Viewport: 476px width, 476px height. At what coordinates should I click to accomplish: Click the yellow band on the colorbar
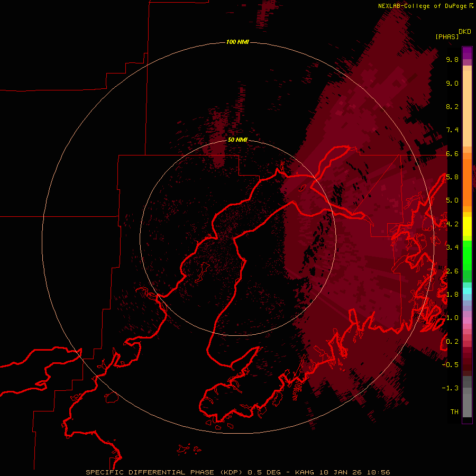tap(467, 226)
